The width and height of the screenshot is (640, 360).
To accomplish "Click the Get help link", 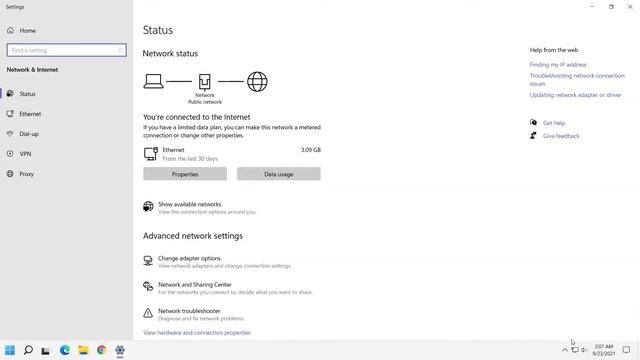I will [x=554, y=123].
